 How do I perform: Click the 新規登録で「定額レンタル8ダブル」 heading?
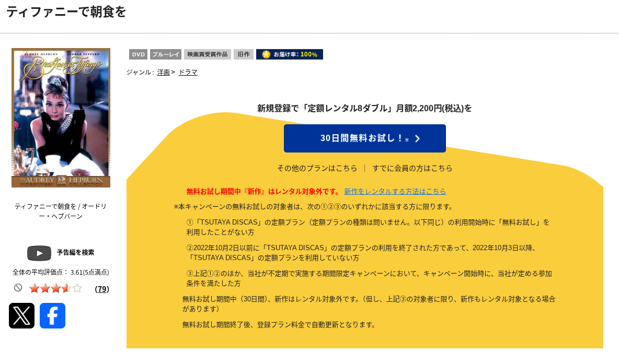[365, 108]
